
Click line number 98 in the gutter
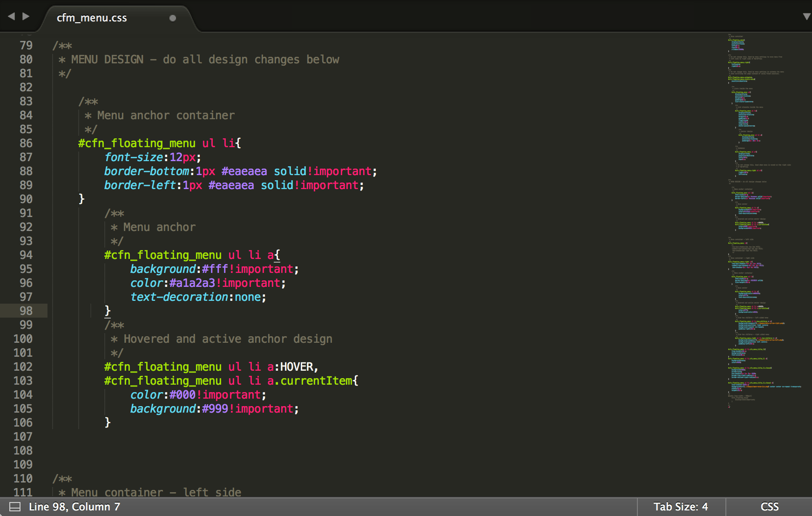(x=26, y=311)
